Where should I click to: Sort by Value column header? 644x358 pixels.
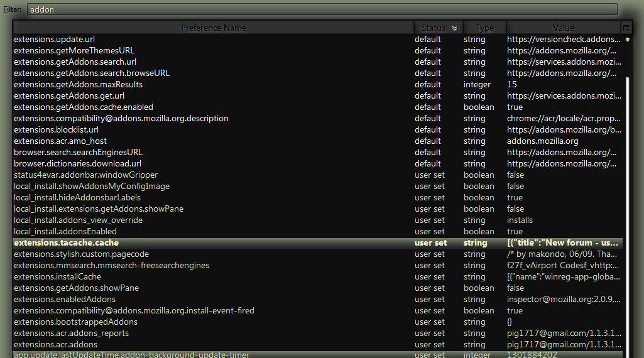coord(564,28)
